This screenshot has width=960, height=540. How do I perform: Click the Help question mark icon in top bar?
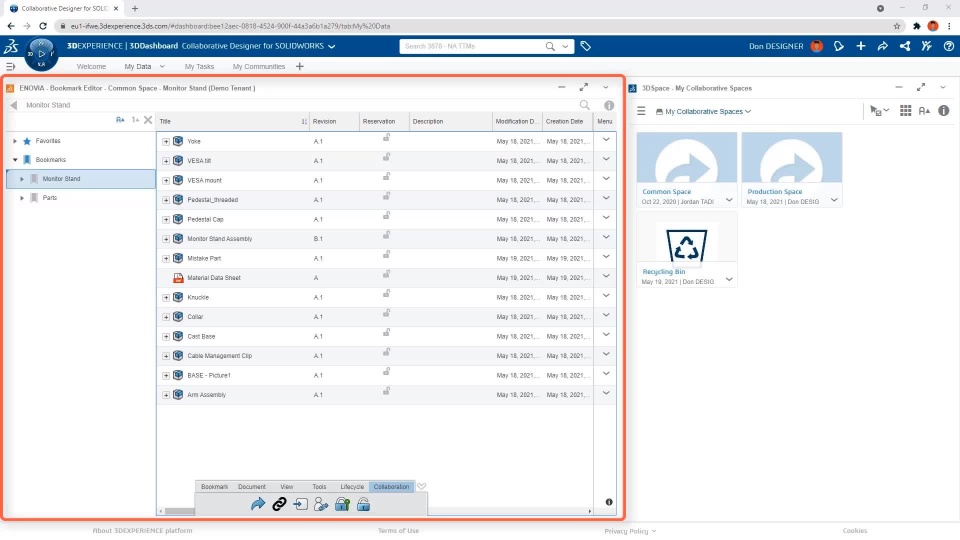[x=948, y=46]
